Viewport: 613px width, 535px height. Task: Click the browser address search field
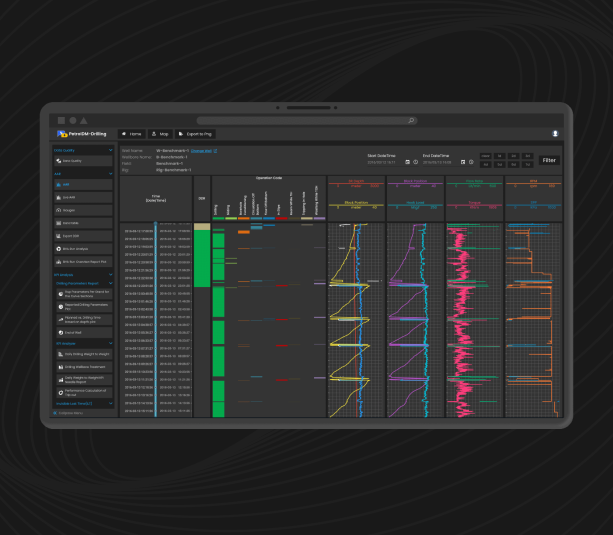(307, 120)
